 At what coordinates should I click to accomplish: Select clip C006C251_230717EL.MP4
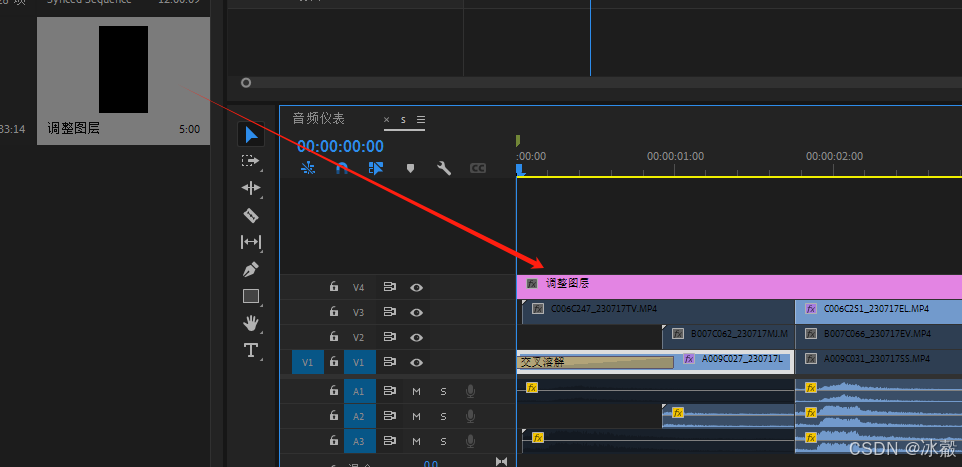[879, 312]
